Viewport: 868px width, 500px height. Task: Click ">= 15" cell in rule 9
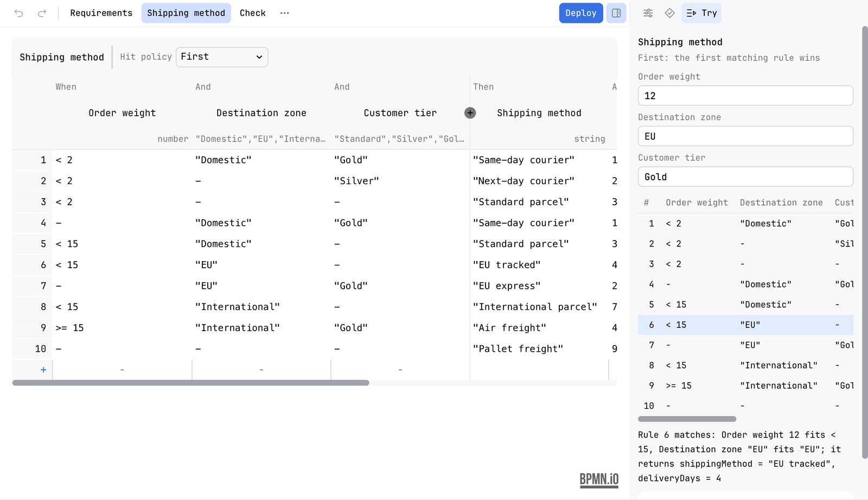pyautogui.click(x=122, y=328)
